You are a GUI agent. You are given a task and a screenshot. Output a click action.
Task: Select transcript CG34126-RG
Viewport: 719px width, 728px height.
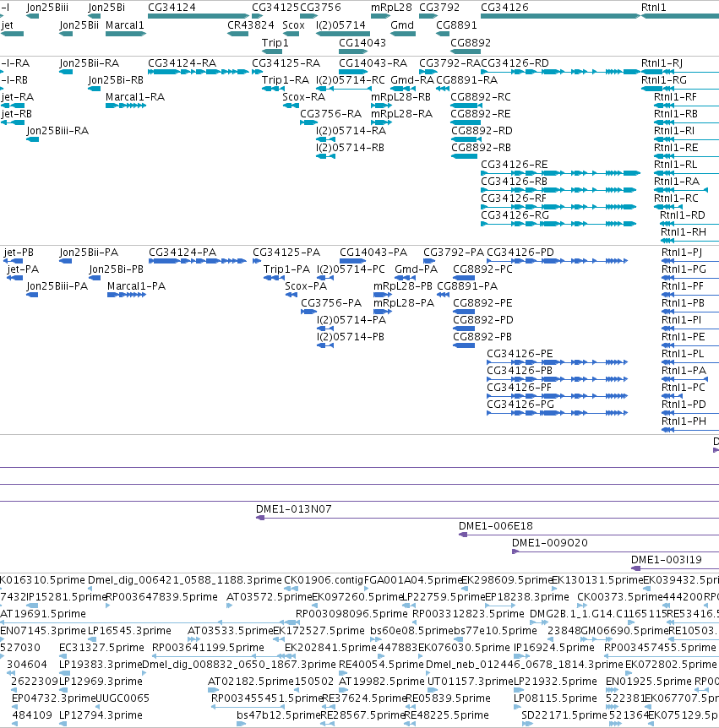[515, 215]
